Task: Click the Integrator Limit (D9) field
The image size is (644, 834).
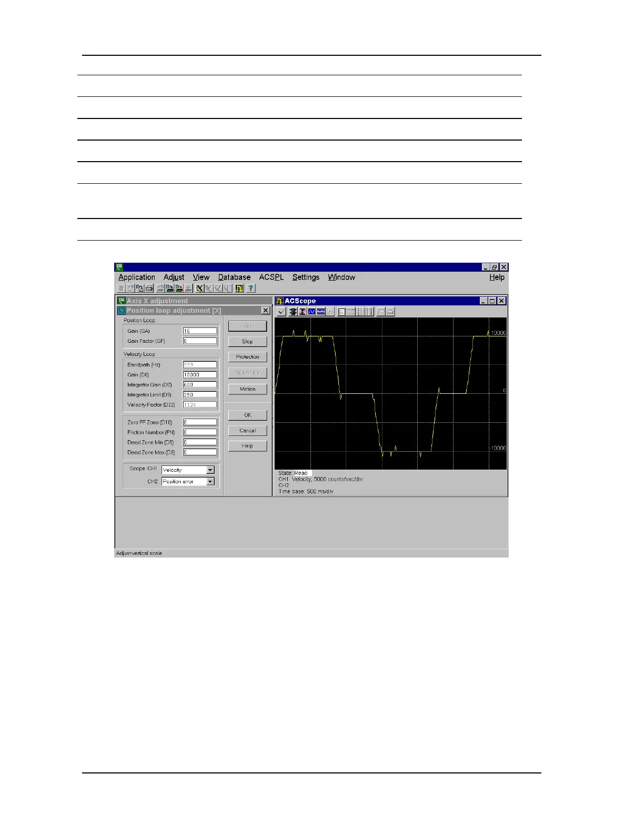Action: [199, 394]
